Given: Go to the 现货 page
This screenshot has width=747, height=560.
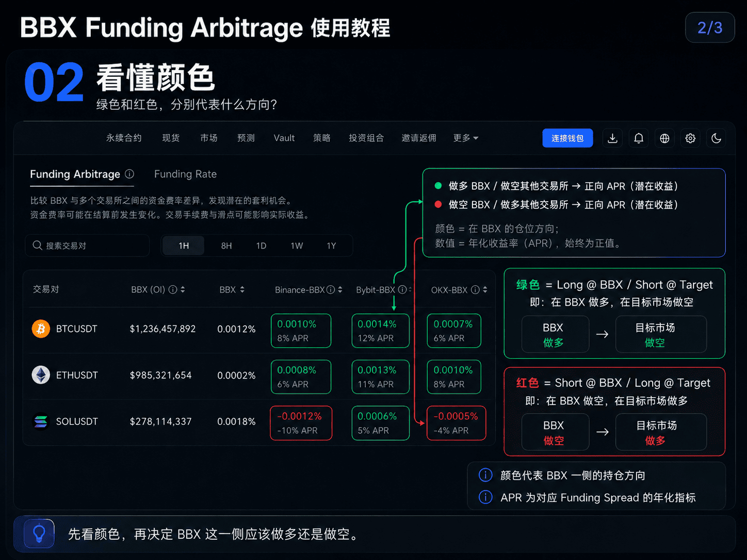Looking at the screenshot, I should 171,138.
